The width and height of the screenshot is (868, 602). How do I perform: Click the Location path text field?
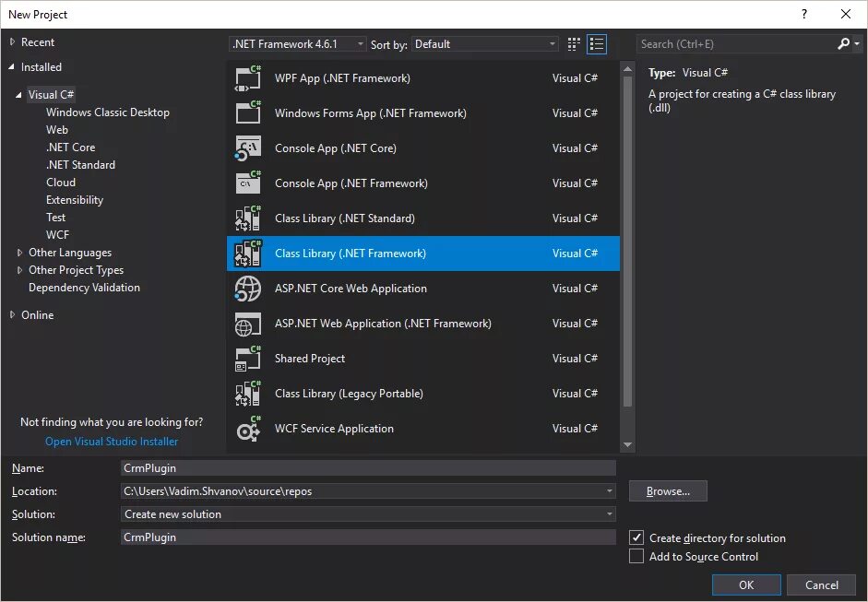[x=362, y=490]
